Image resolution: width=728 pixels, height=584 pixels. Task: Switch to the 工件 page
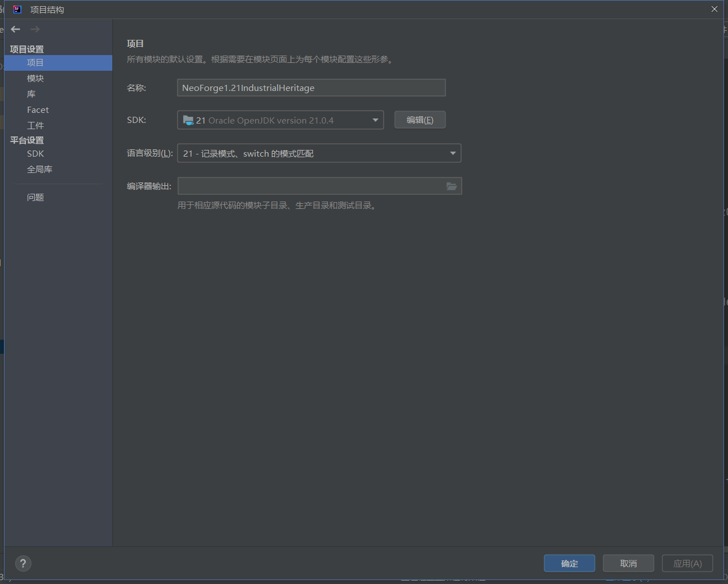[35, 126]
